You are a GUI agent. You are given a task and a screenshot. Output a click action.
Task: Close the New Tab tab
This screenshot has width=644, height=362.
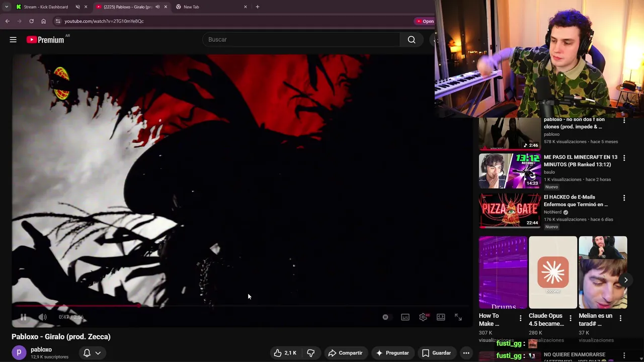tap(246, 7)
